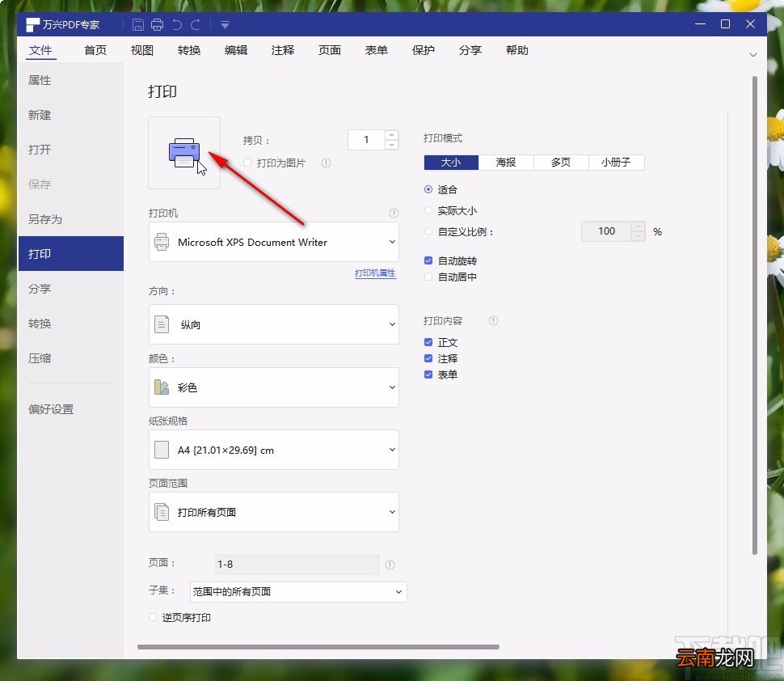Toggle the 自动旋转 checkbox
Image resolution: width=784 pixels, height=681 pixels.
click(428, 260)
